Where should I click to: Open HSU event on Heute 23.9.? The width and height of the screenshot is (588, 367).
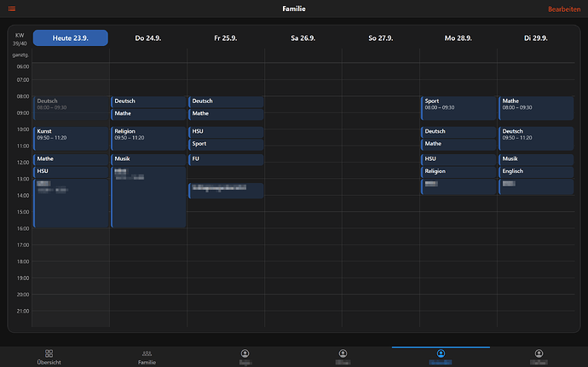(x=71, y=172)
